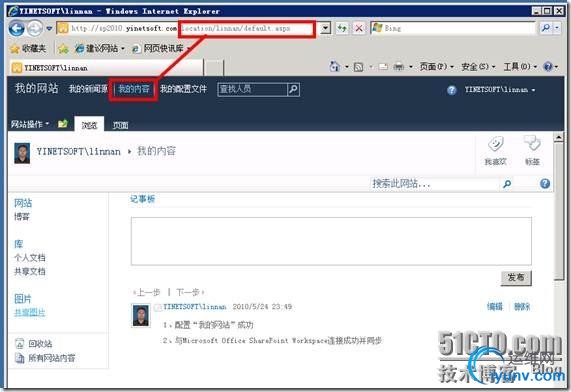
Task: Open 我的内容 navigation item
Action: click(134, 89)
